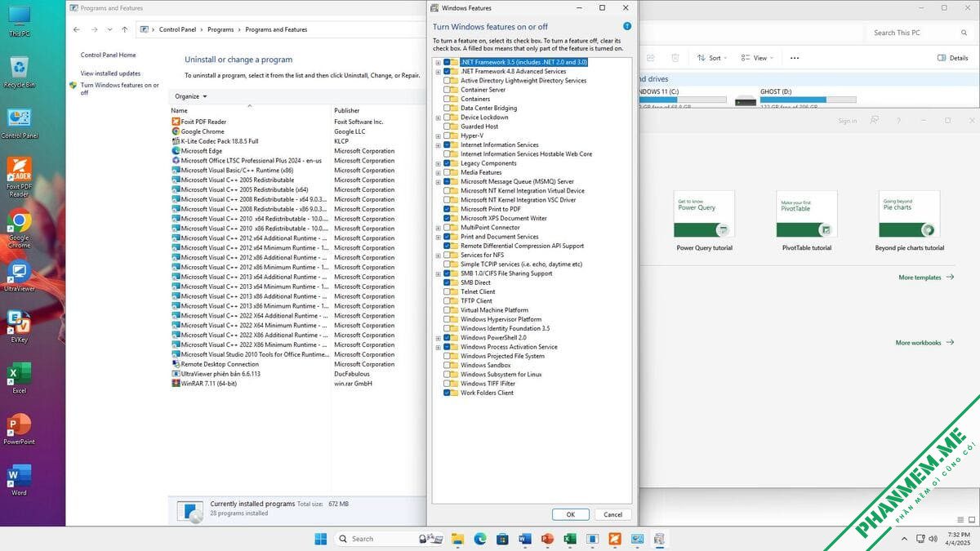The width and height of the screenshot is (980, 551).
Task: Open Control Panel desktop icon
Action: (19, 123)
